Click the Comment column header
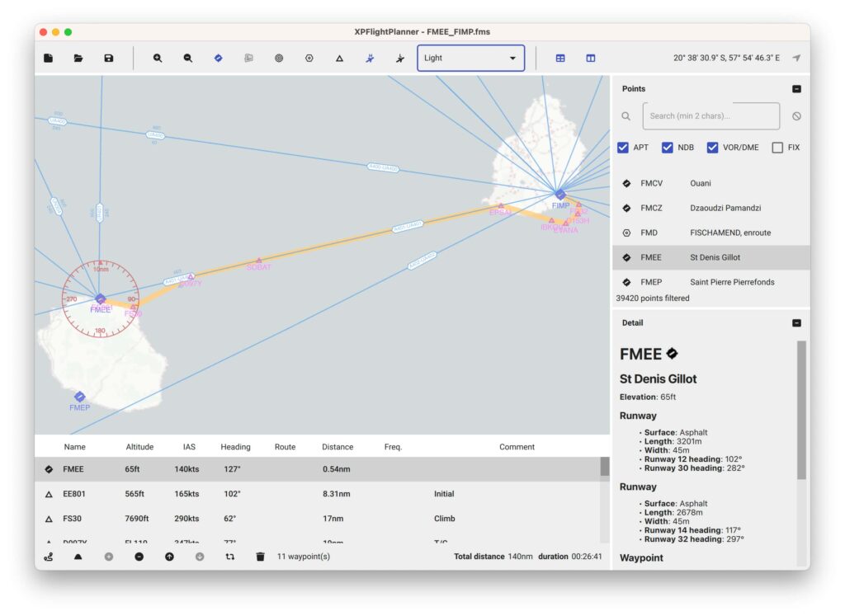 pos(517,447)
